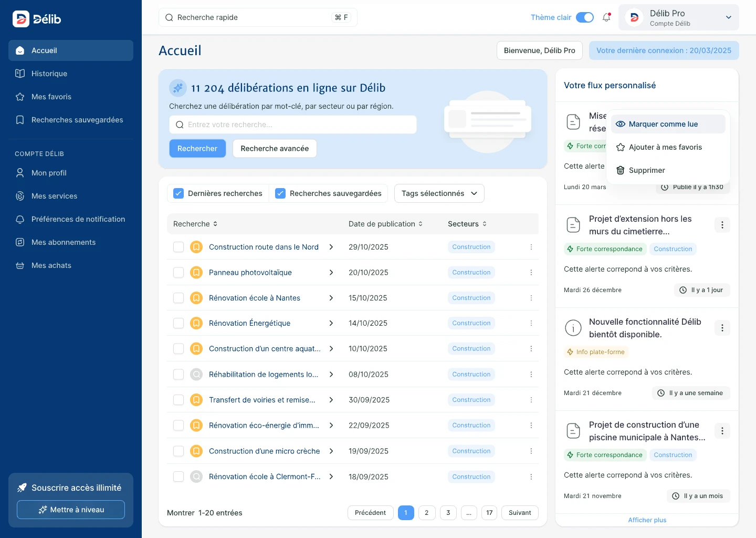The width and height of the screenshot is (756, 538).
Task: Open three-dot menu for Transfert de voiries row
Action: tap(531, 400)
